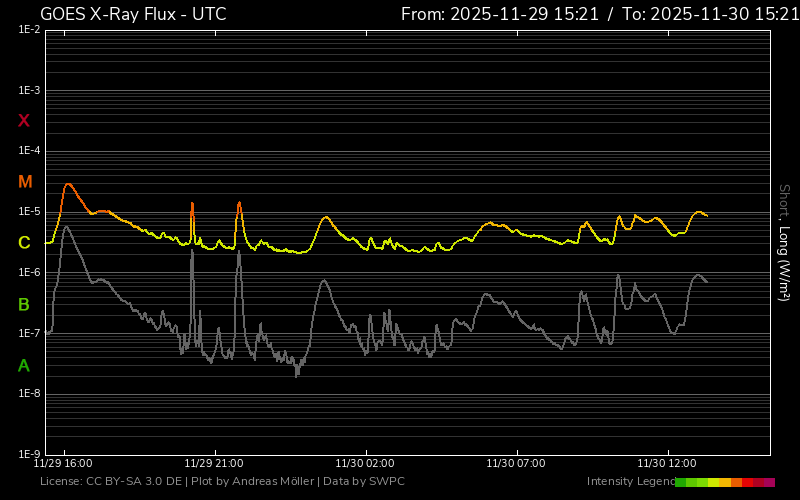Screen dimensions: 800x500
Task: Click the "Data by SWPC" credit
Action: point(364,481)
